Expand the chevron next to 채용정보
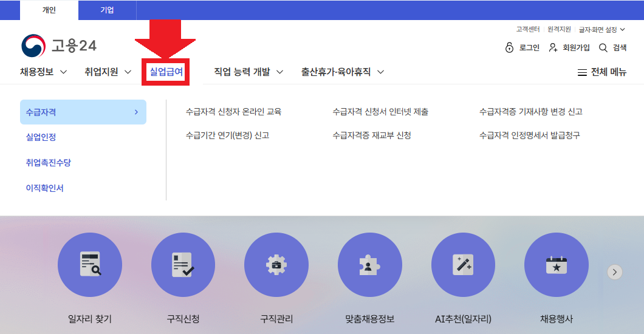Viewport: 644px width, 334px height. point(64,72)
